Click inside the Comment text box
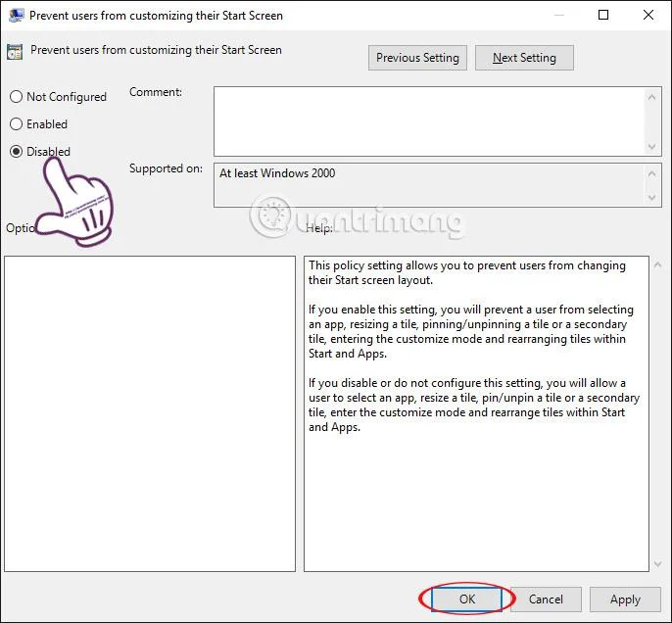This screenshot has height=623, width=672. 429,121
